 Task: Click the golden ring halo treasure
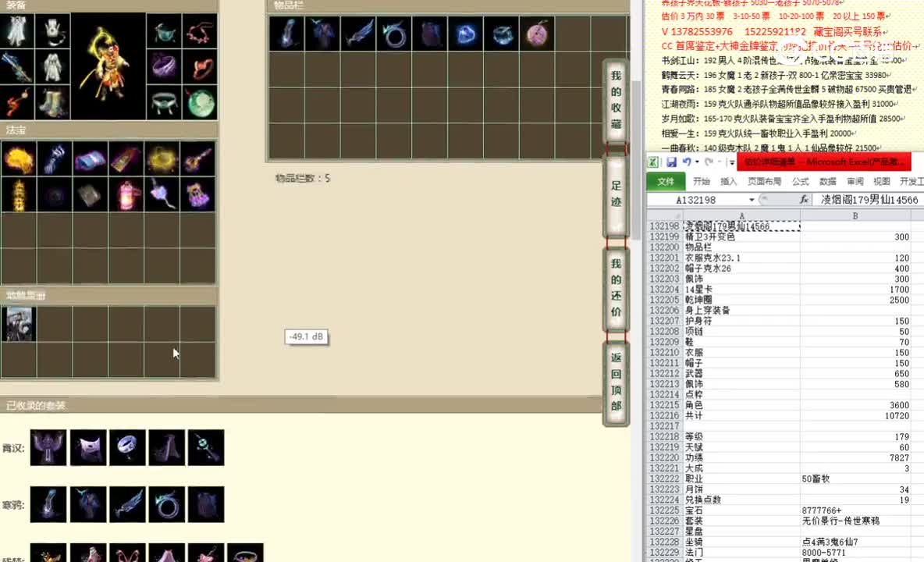(x=162, y=158)
